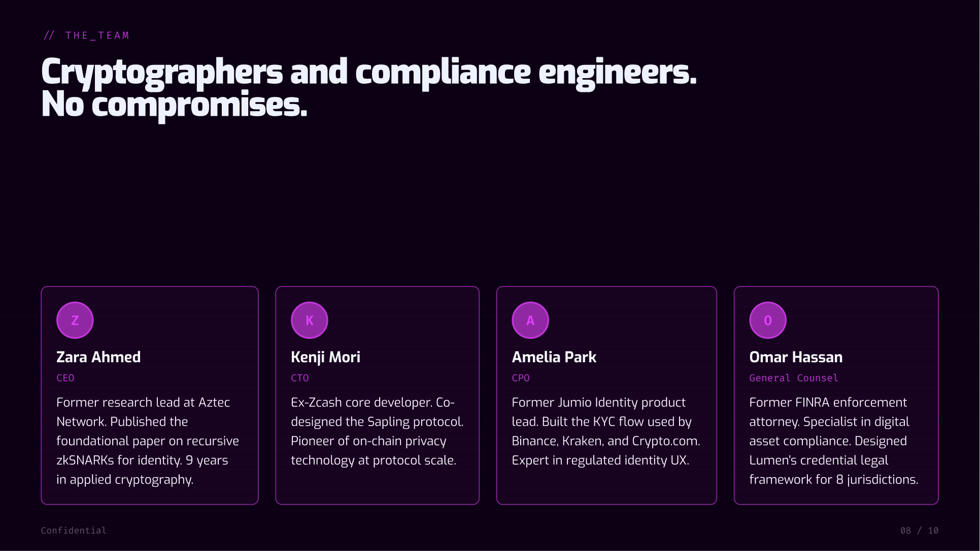Click Kenji Mori's bio about Zcash
980x551 pixels.
pyautogui.click(x=377, y=431)
